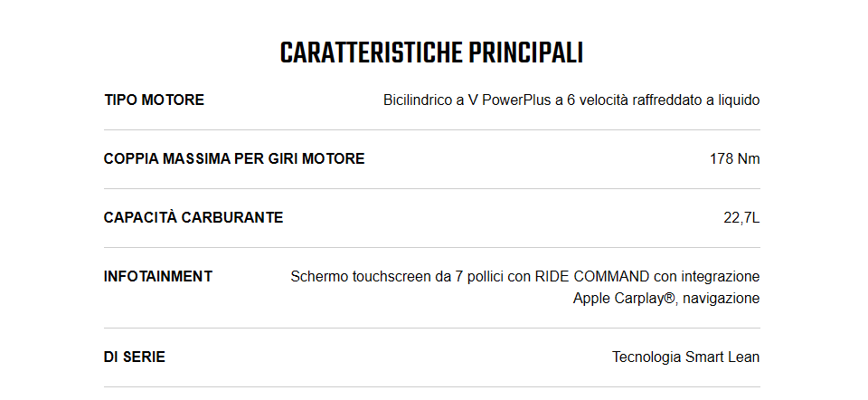This screenshot has width=868, height=400.
Task: Click the word PRINCIPALI in the title
Action: [526, 53]
